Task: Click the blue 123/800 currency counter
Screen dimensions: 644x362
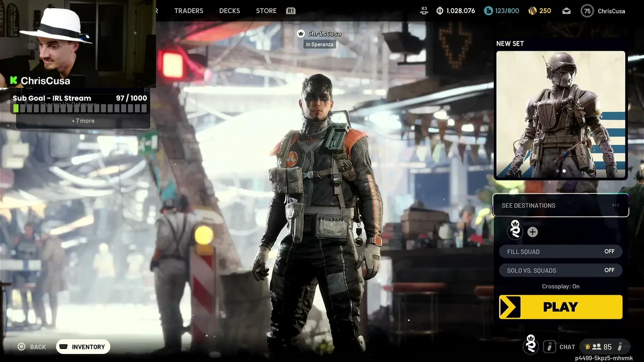Action: pos(501,11)
